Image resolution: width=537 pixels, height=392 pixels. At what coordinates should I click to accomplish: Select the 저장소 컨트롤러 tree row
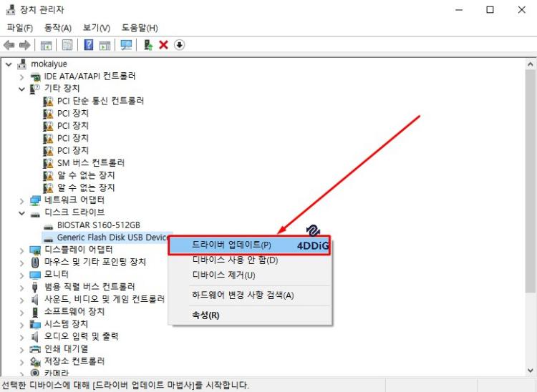[x=67, y=361]
